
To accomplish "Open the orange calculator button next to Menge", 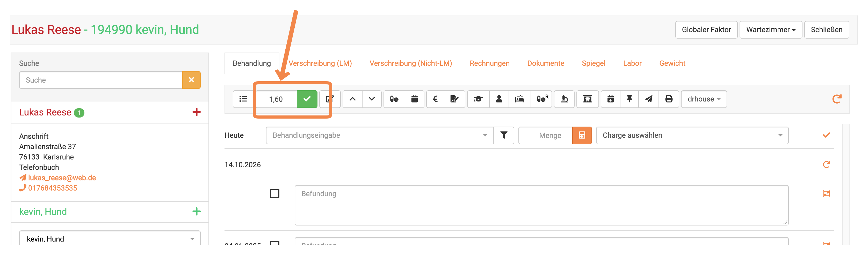I will click(x=582, y=135).
